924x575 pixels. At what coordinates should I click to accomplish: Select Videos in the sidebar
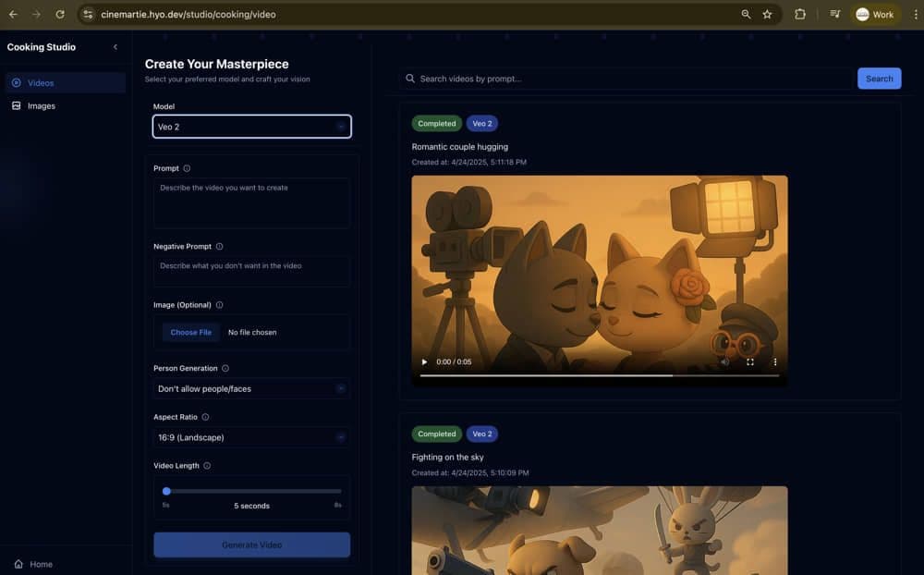(41, 83)
